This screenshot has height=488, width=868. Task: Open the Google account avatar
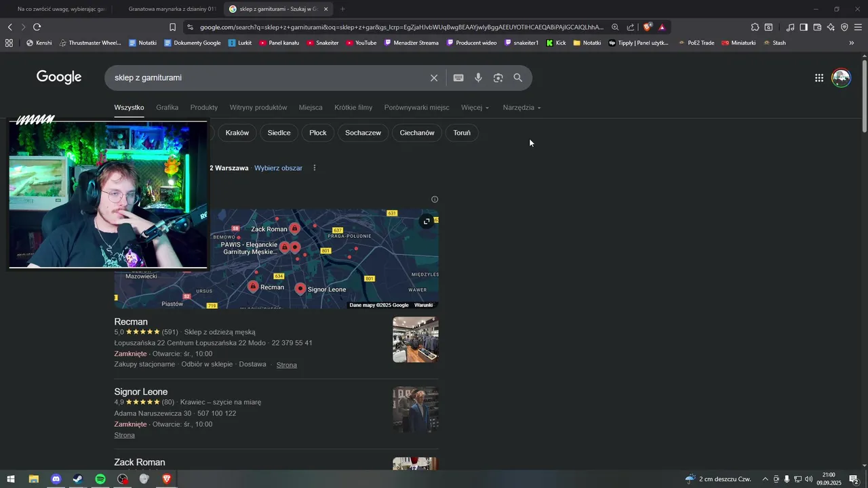[841, 78]
